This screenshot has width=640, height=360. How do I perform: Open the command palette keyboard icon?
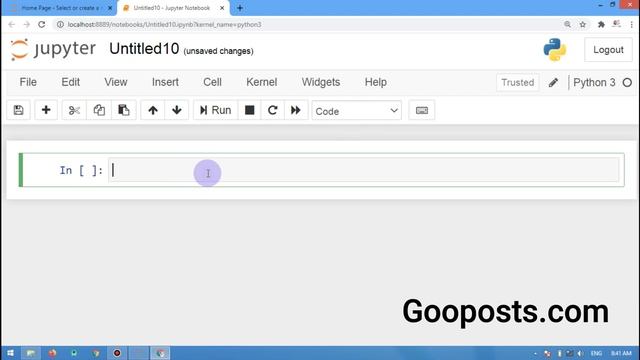pos(422,110)
